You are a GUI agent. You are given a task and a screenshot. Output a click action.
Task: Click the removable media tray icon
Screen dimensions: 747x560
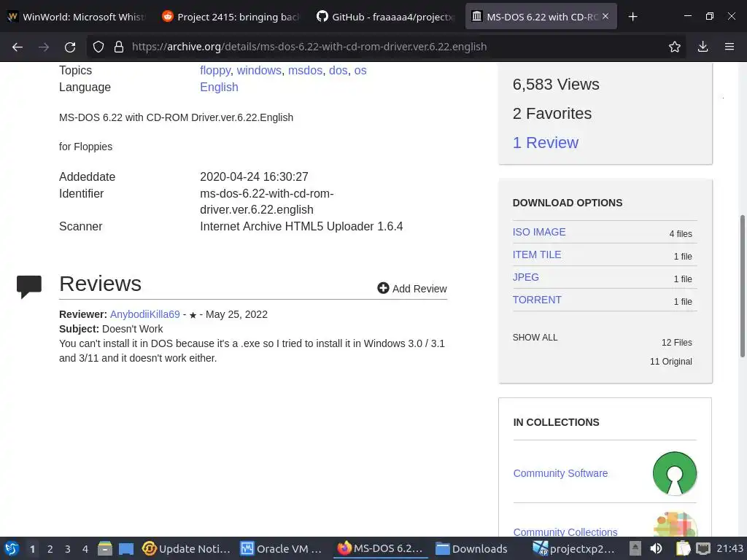click(635, 548)
